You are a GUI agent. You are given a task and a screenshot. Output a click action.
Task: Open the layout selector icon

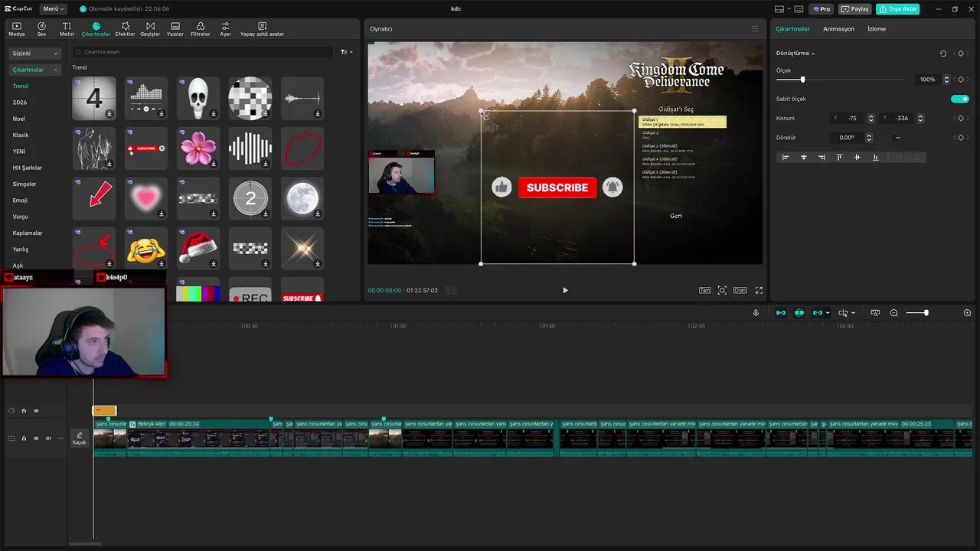click(x=779, y=9)
